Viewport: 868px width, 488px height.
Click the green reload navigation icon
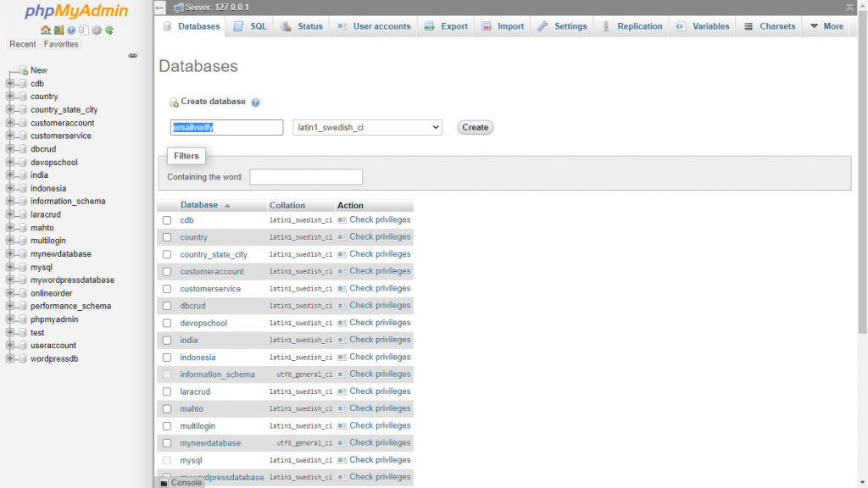pos(109,30)
